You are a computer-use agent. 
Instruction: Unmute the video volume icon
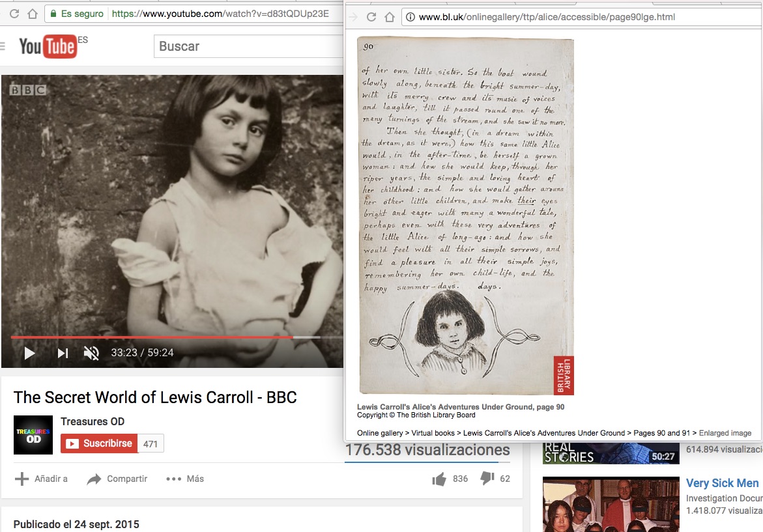coord(91,353)
